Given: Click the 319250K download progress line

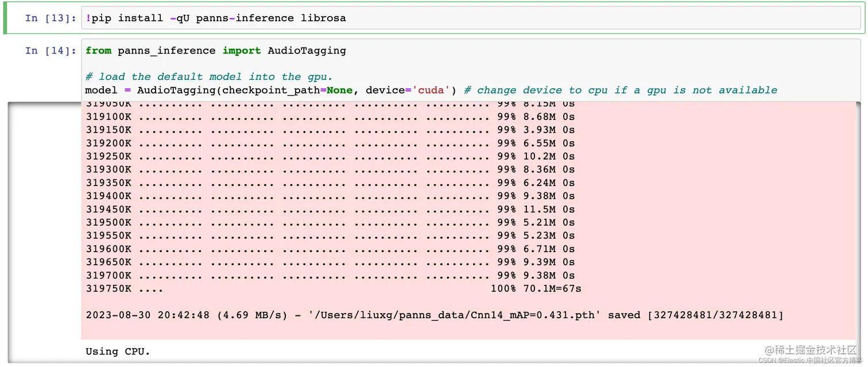Looking at the screenshot, I should click(x=330, y=156).
